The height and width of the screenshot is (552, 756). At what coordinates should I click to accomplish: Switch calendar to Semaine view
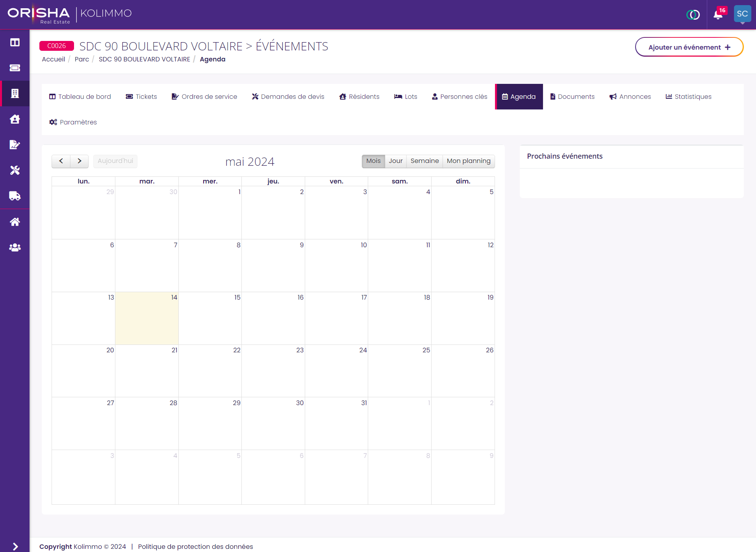coord(424,161)
